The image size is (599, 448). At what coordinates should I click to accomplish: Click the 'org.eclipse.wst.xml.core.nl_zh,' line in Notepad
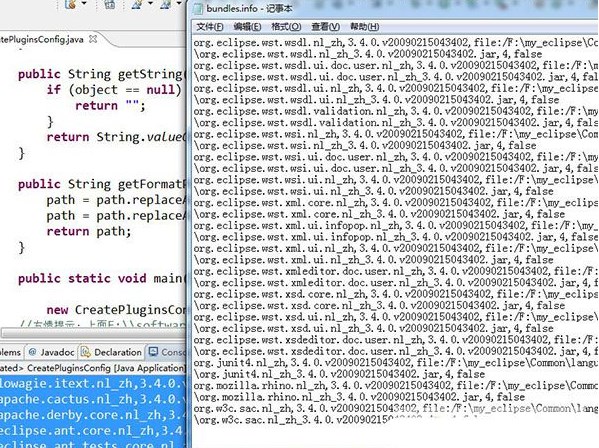(x=395, y=202)
